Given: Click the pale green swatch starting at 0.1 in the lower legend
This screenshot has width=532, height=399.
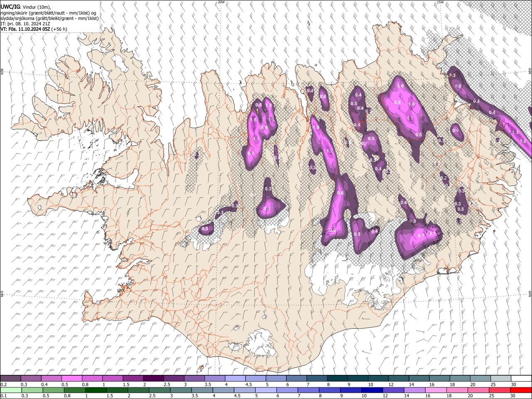Looking at the screenshot, I should coord(11,390).
